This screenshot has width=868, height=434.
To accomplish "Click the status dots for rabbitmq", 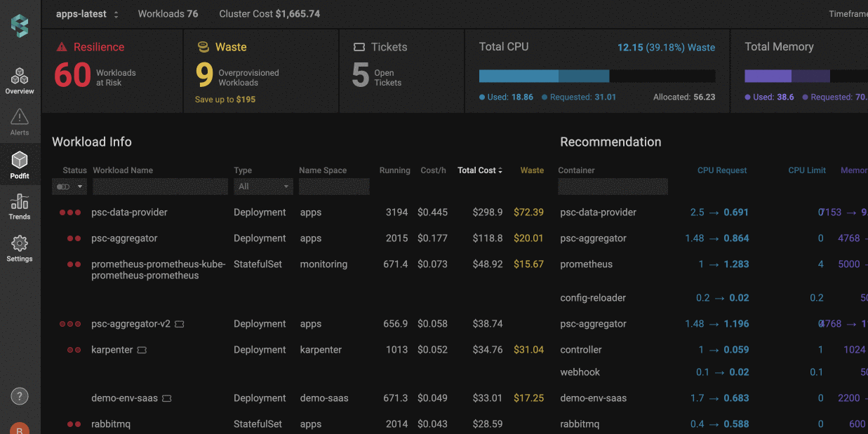I will [74, 424].
